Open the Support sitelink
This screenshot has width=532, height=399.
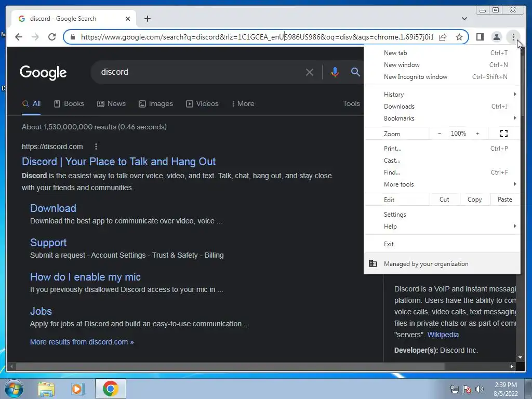(48, 243)
